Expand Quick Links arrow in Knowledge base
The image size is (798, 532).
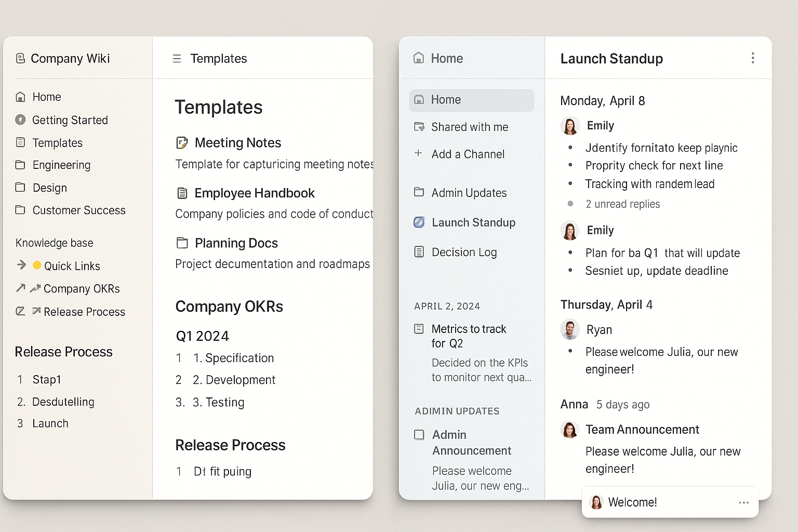click(21, 265)
